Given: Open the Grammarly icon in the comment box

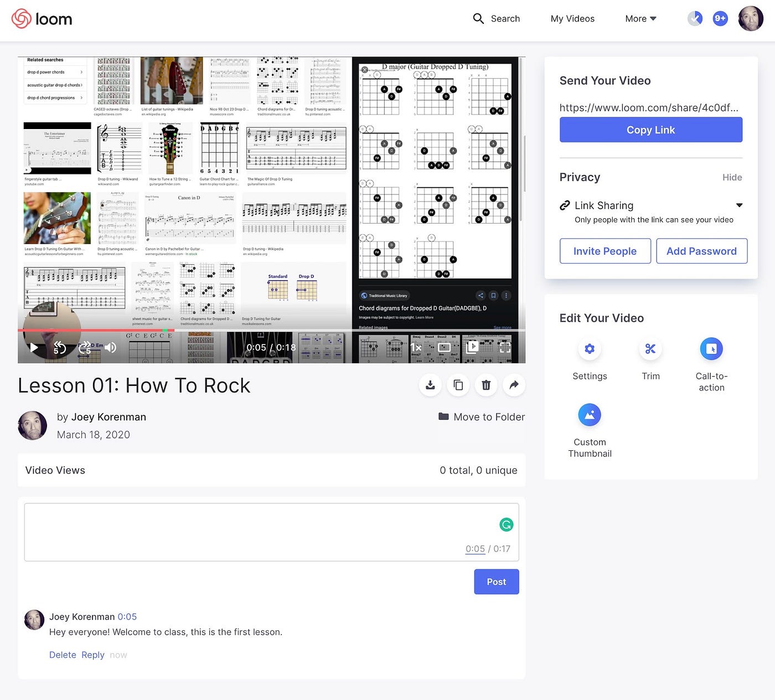Looking at the screenshot, I should pos(506,524).
